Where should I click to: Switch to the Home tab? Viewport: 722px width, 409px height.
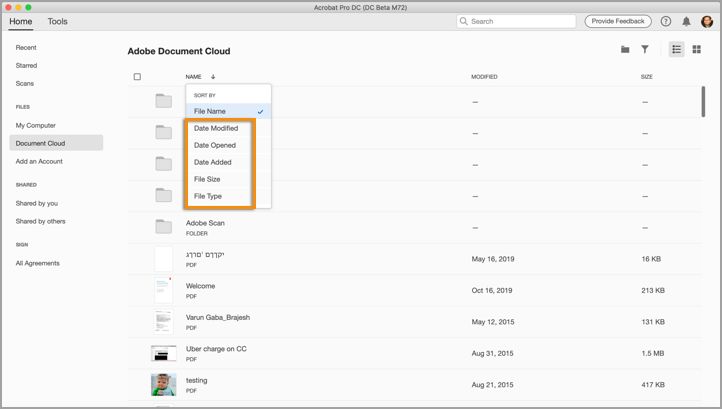coord(21,21)
